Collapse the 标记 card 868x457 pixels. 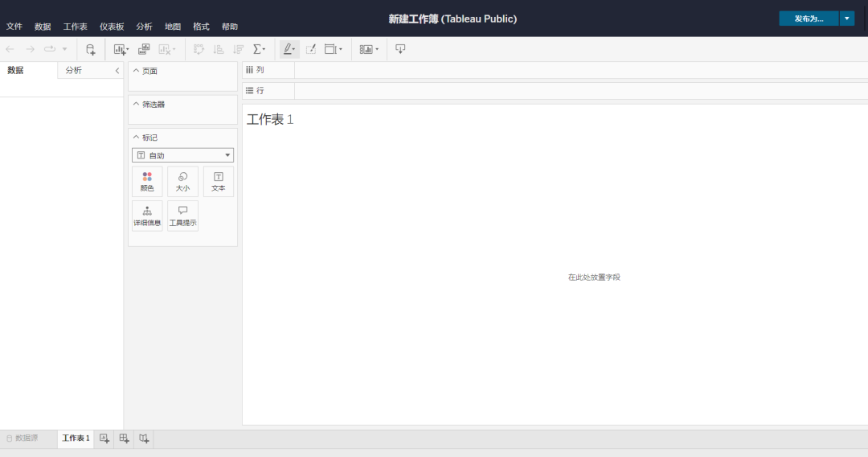click(x=136, y=138)
